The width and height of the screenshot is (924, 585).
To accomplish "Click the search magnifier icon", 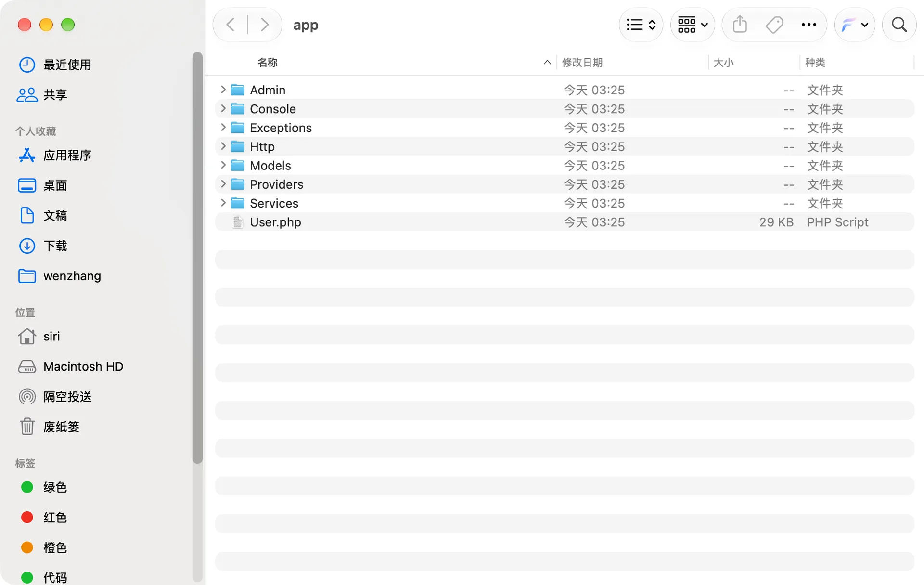I will (899, 25).
